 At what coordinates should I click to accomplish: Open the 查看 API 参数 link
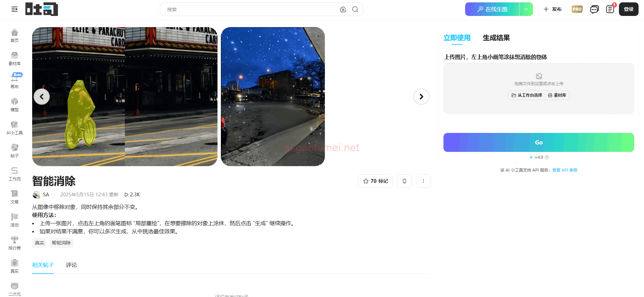[x=565, y=170]
